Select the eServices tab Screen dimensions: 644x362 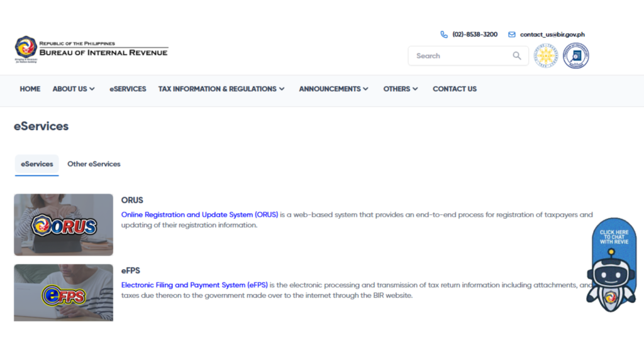(x=37, y=164)
